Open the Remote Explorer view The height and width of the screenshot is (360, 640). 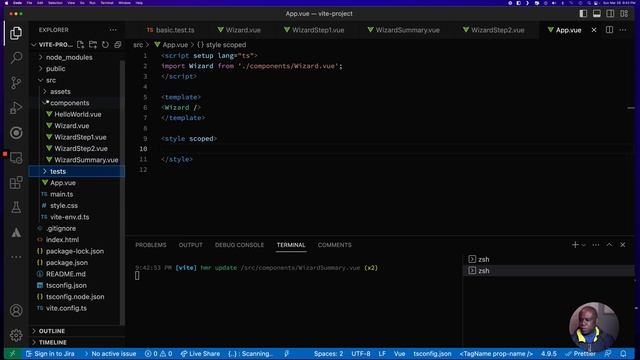pos(16,158)
